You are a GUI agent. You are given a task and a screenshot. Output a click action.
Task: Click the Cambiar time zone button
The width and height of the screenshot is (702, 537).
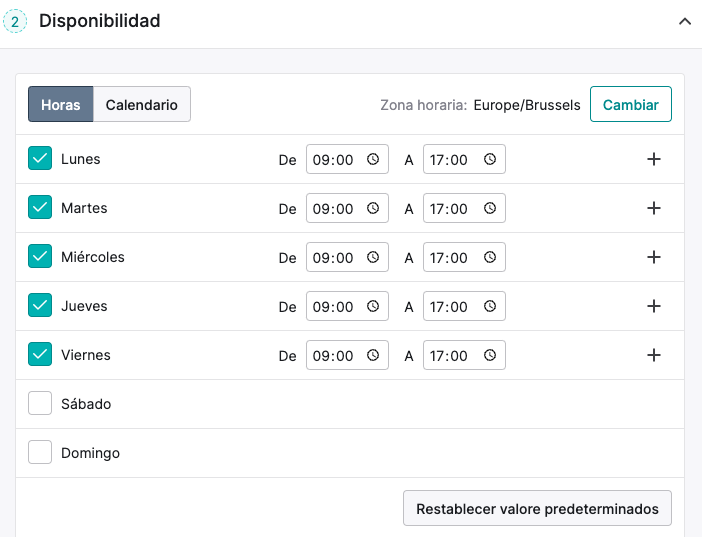coord(630,104)
